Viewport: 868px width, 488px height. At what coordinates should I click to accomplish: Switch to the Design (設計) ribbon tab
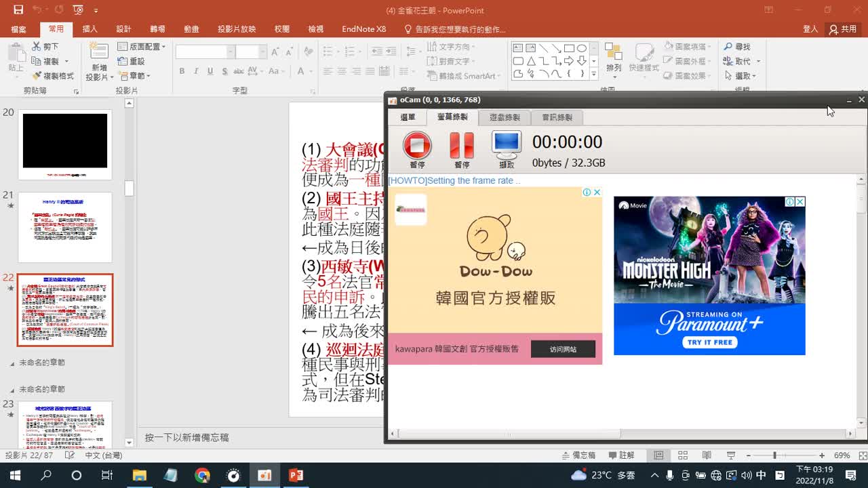pos(123,29)
